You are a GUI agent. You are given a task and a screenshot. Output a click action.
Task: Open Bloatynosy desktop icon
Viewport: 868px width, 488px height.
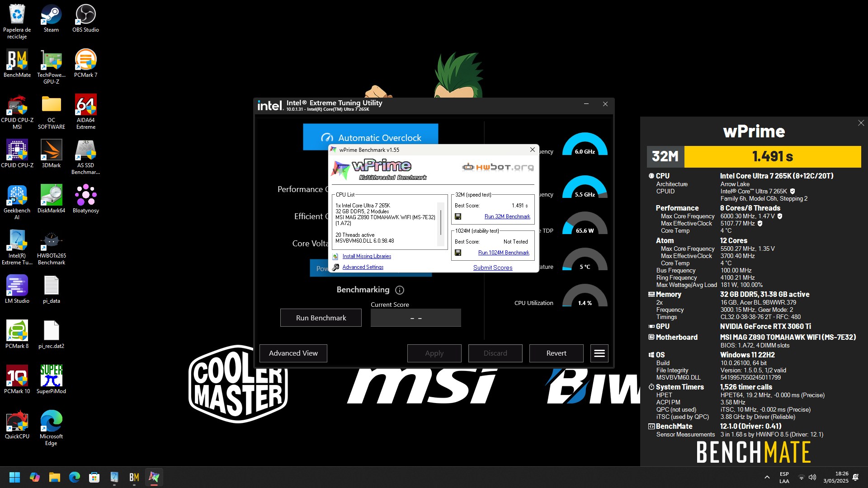[85, 199]
